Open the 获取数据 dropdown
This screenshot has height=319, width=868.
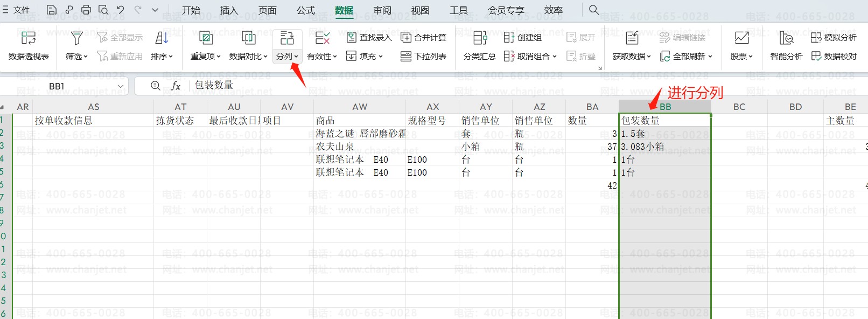pyautogui.click(x=632, y=46)
